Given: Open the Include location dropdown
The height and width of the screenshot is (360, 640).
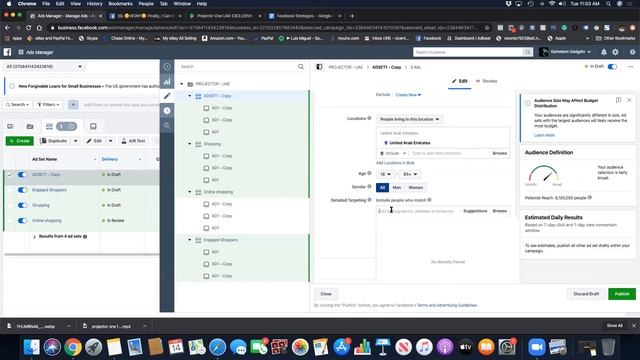Looking at the screenshot, I should point(393,153).
